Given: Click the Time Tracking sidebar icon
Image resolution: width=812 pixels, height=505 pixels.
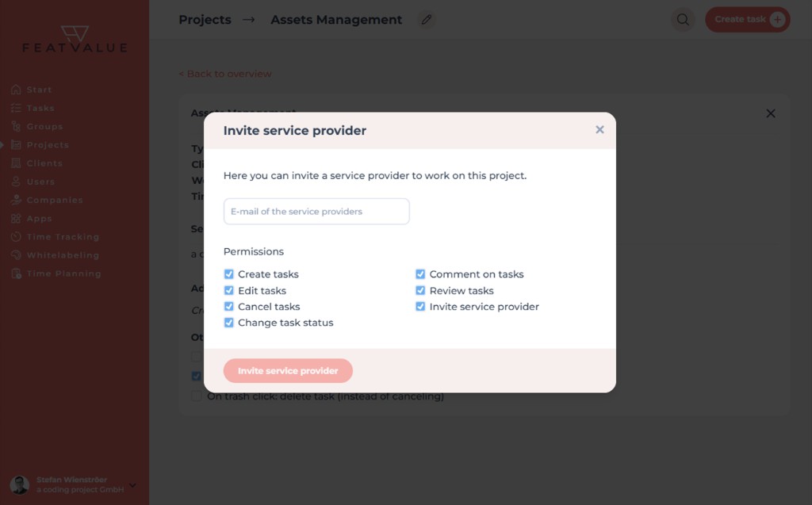Looking at the screenshot, I should (16, 237).
